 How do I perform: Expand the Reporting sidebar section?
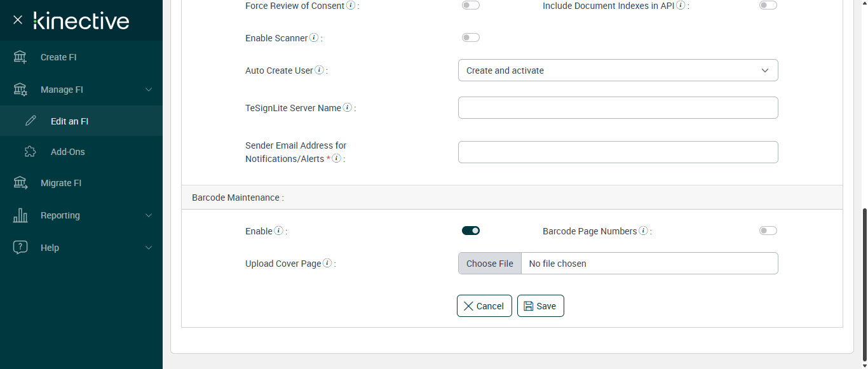tap(149, 215)
